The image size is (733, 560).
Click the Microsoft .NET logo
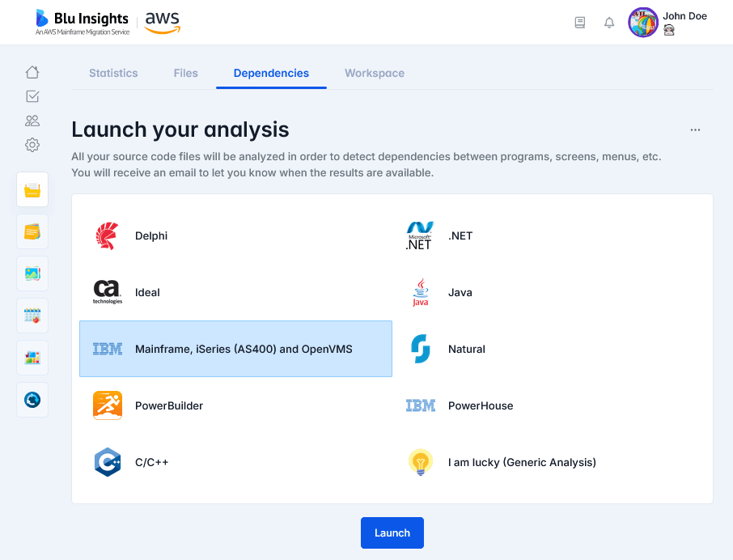[x=420, y=235]
